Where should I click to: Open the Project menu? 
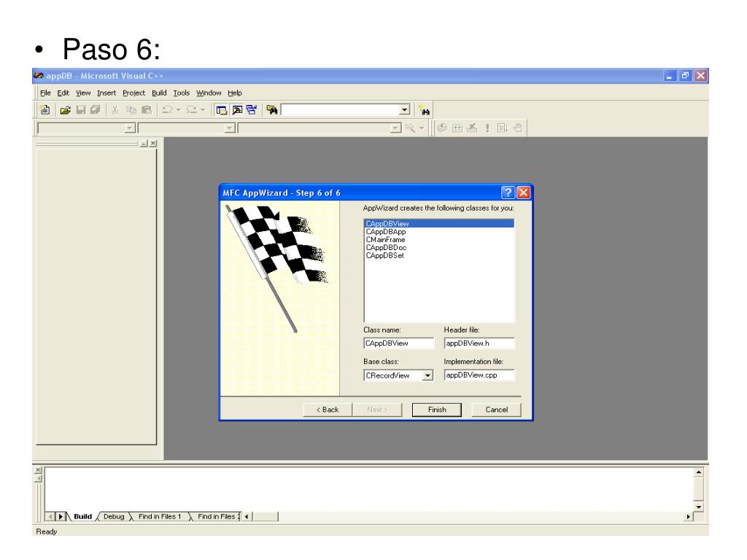[x=134, y=93]
